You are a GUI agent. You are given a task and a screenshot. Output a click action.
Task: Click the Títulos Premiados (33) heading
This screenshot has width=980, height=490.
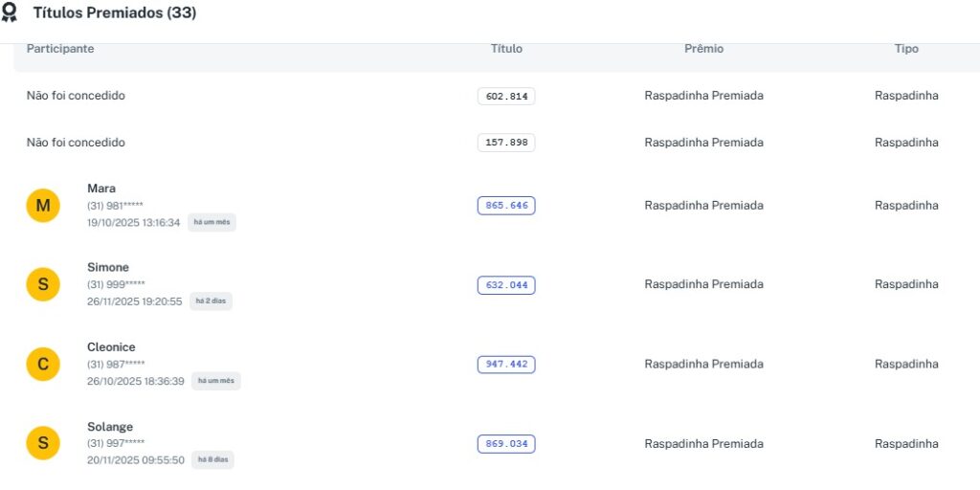pos(115,13)
